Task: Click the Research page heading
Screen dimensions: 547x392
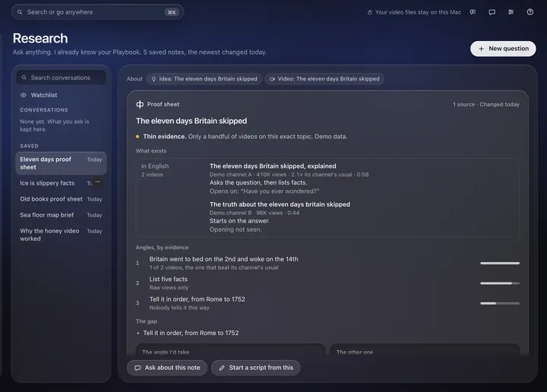Action: (40, 38)
